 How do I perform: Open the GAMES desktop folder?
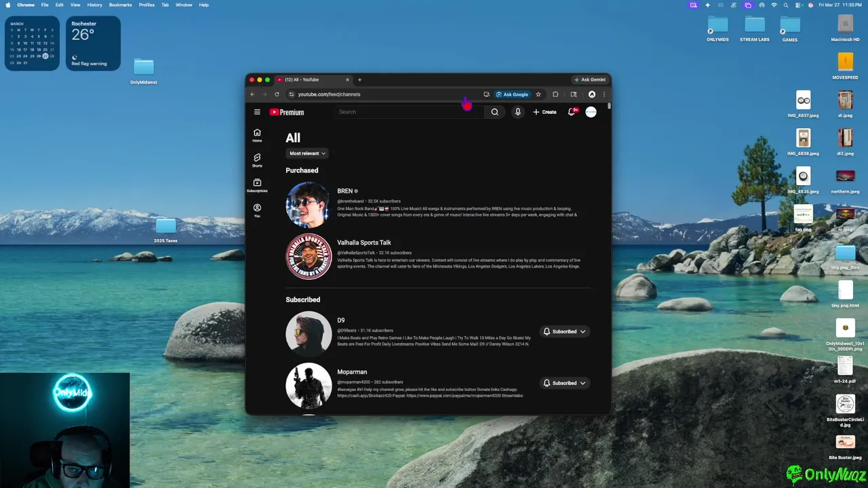pyautogui.click(x=790, y=28)
